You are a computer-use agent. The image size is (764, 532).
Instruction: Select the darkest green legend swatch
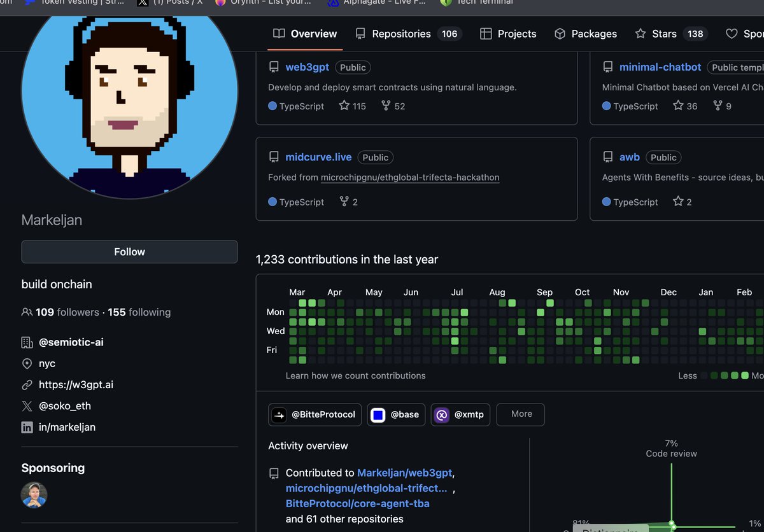(x=714, y=375)
